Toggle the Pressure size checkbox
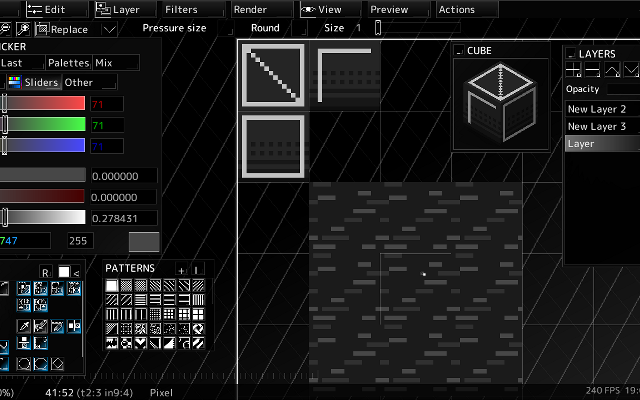The image size is (640, 400). click(x=226, y=28)
